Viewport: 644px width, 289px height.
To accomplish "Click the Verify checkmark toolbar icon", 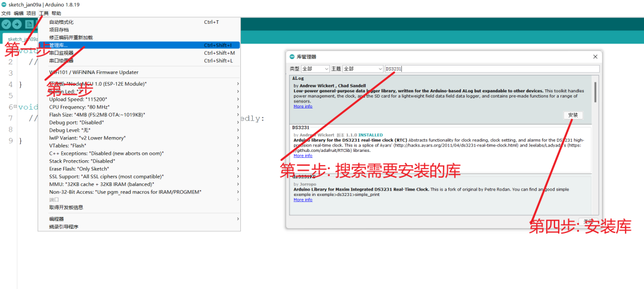I will [7, 24].
